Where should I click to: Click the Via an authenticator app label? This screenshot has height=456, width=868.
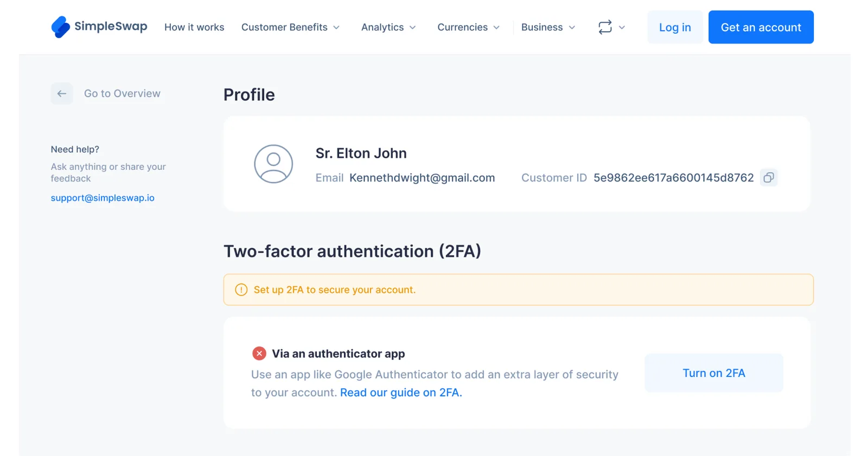tap(339, 354)
